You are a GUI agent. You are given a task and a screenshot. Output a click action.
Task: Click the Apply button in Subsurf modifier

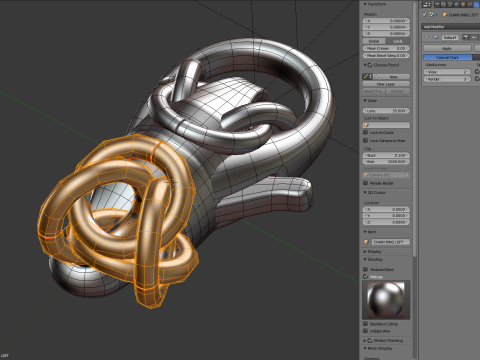coord(447,48)
